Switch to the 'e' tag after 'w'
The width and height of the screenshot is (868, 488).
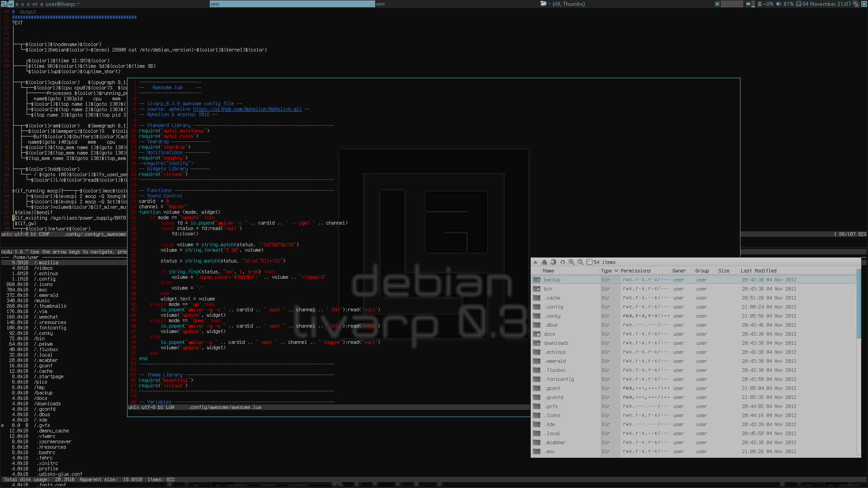coord(17,4)
